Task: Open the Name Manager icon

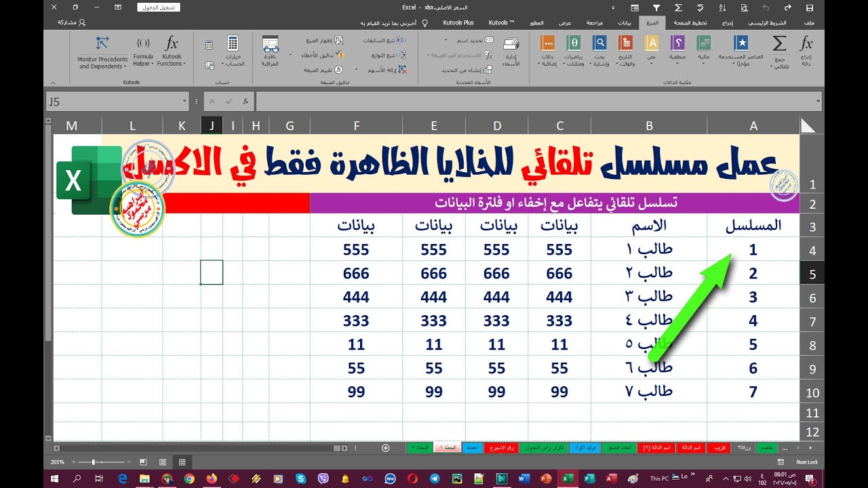Action: pos(511,45)
